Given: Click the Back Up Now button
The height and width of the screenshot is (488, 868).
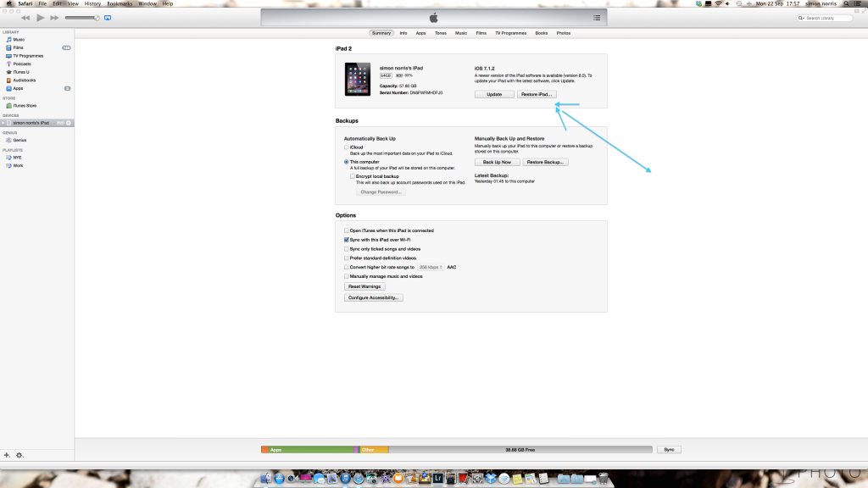Looking at the screenshot, I should click(x=497, y=162).
